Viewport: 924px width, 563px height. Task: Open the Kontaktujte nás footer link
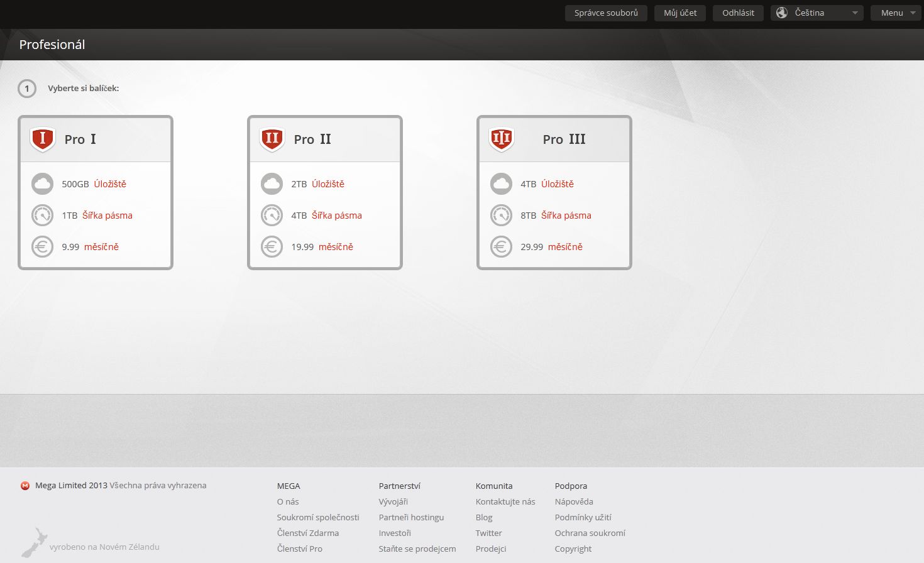pyautogui.click(x=505, y=501)
